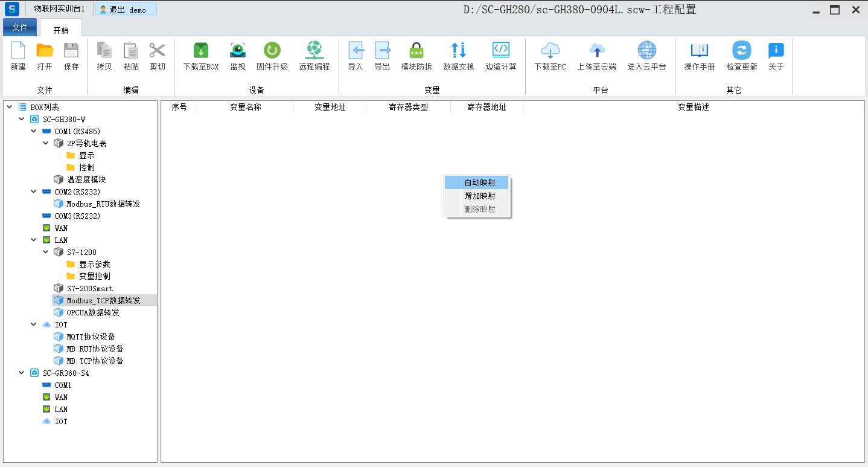
Task: Select 增加映射 in the context menu
Action: (x=479, y=196)
